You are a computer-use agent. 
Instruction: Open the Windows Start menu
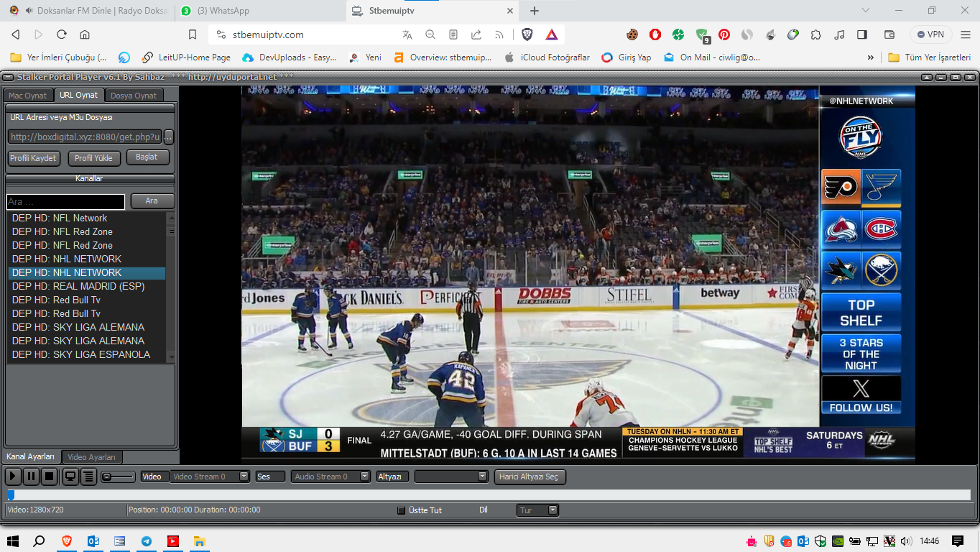tap(13, 541)
